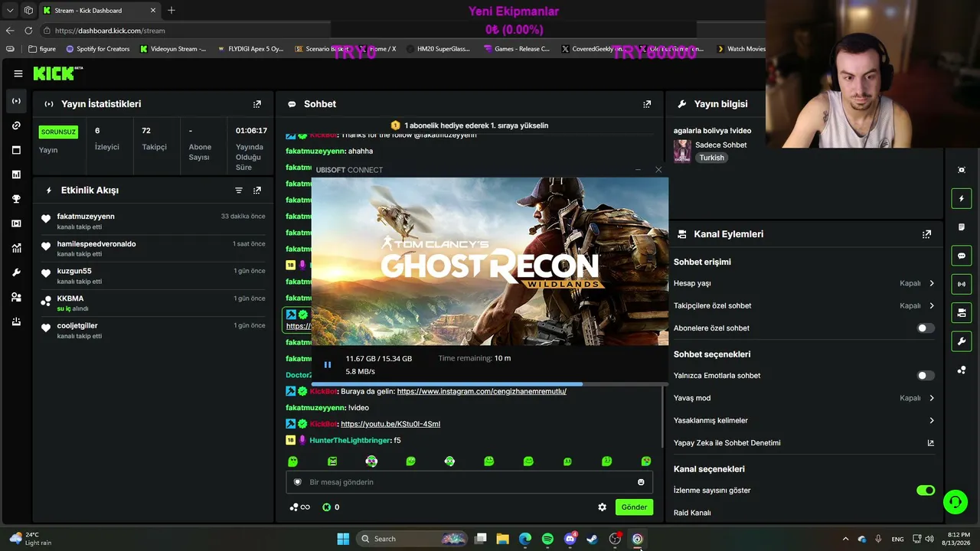Open the figure bookmarks folder

tap(42, 49)
